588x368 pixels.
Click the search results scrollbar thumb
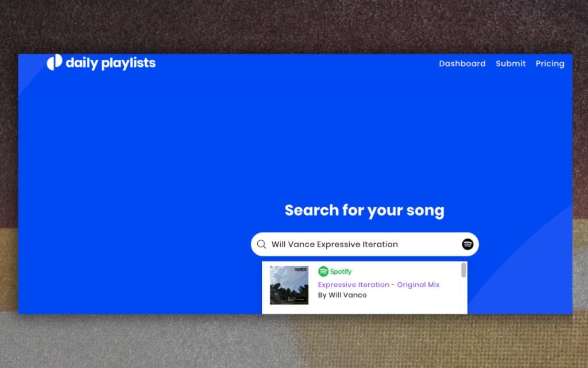point(463,270)
